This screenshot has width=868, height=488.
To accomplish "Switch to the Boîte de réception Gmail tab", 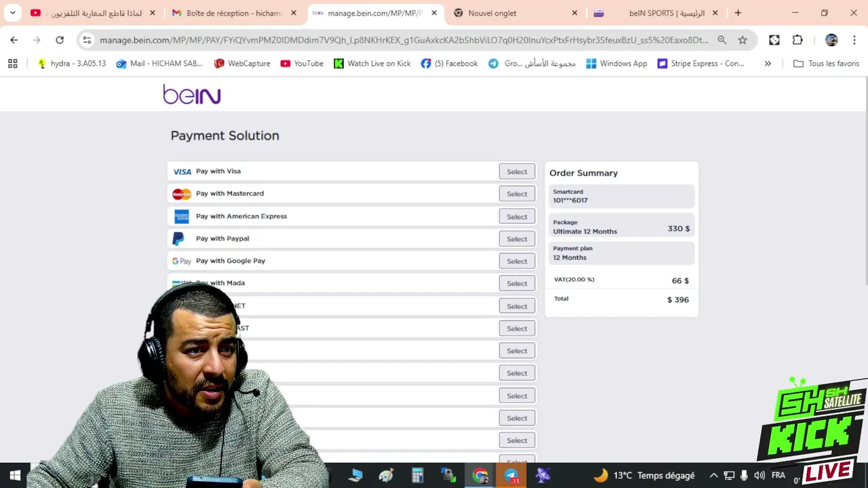I will tap(234, 13).
